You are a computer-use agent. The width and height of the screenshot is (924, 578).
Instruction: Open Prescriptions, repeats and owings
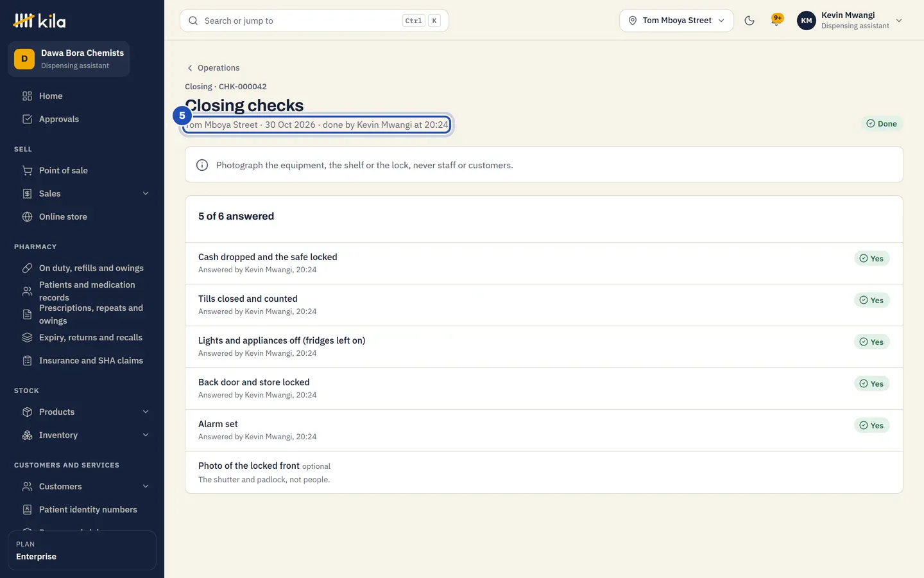point(82,314)
